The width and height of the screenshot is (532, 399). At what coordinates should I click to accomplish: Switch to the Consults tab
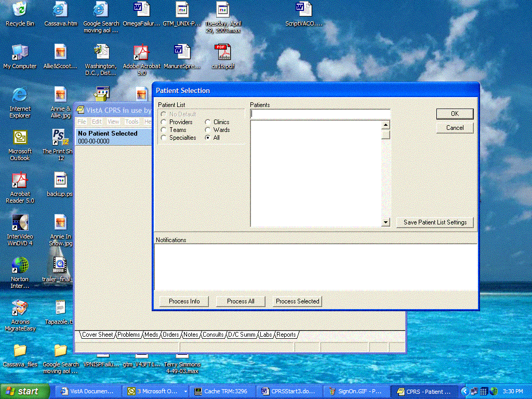point(213,335)
